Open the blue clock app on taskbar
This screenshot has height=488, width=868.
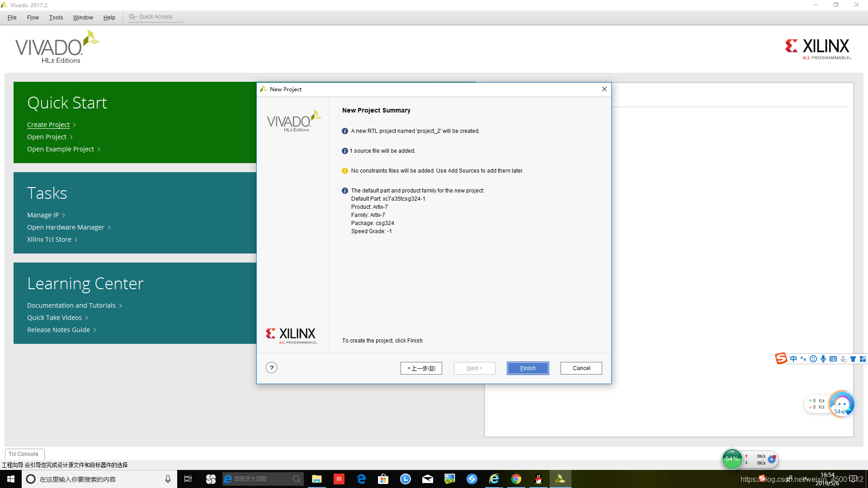tap(406, 479)
